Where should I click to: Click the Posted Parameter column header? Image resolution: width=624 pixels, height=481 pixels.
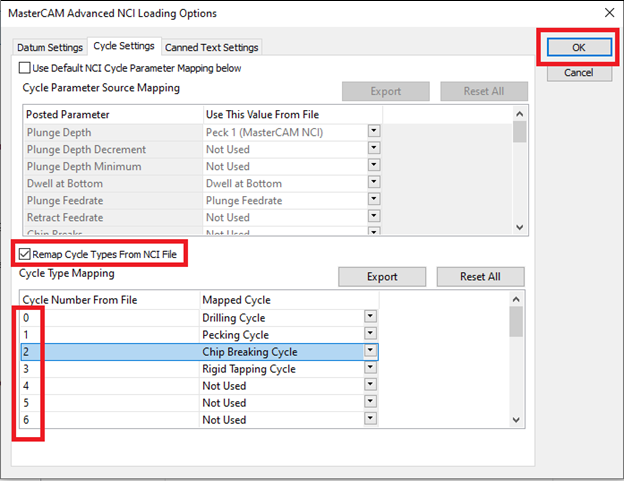113,115
